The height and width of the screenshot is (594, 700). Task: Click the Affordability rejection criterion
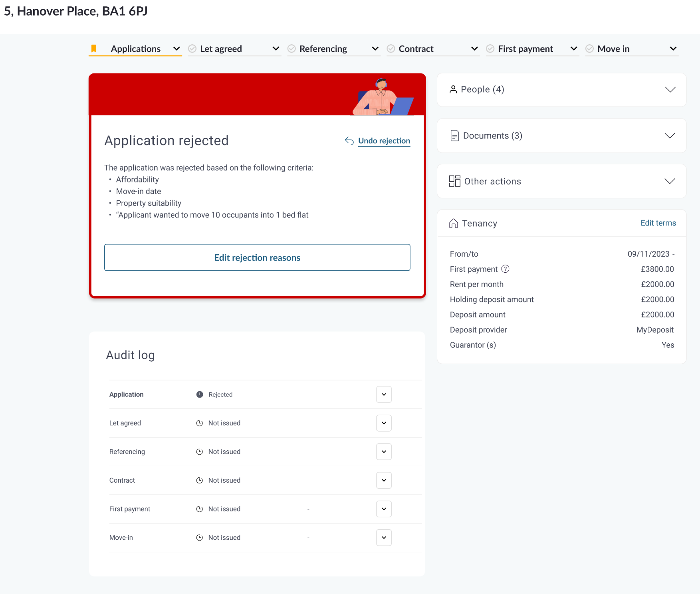pos(137,180)
